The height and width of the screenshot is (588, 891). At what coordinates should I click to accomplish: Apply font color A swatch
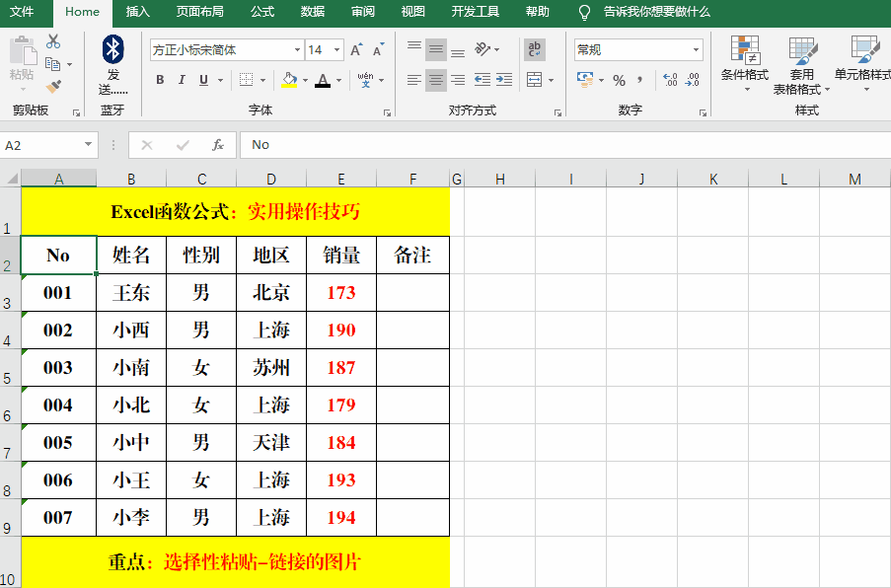pyautogui.click(x=323, y=80)
